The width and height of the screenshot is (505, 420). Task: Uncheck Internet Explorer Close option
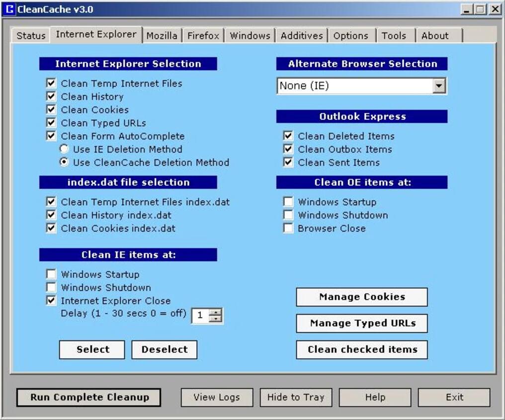pos(51,301)
